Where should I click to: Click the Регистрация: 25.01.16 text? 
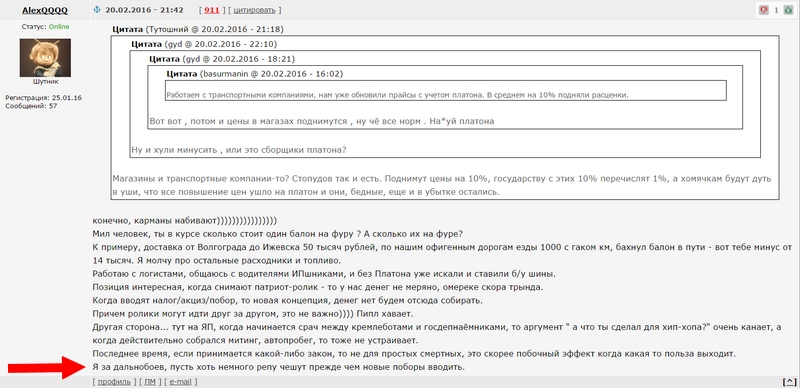point(44,98)
